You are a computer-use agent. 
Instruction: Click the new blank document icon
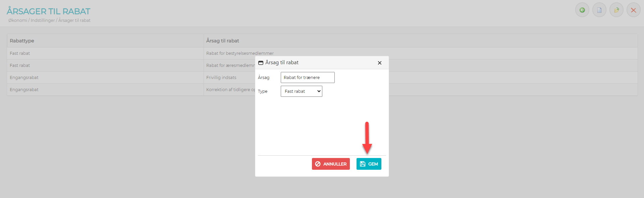pos(599,10)
